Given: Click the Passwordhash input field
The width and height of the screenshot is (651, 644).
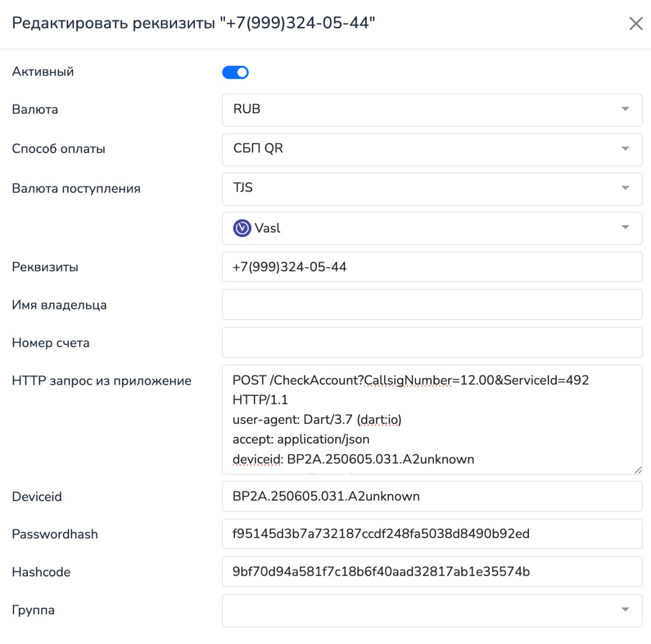Looking at the screenshot, I should [431, 534].
